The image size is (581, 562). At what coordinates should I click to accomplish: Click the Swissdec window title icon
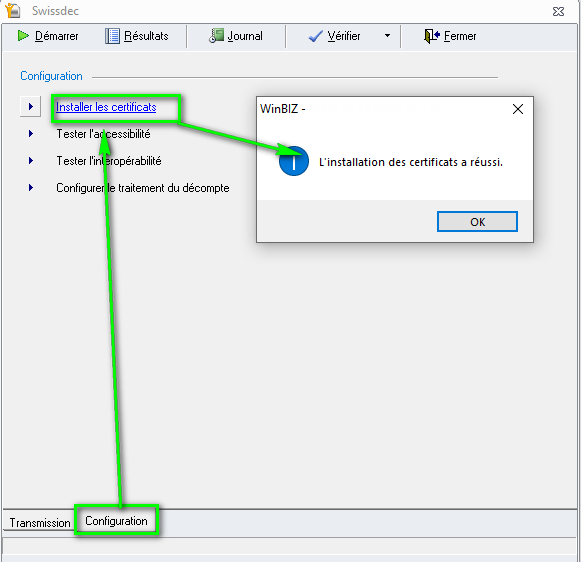[13, 10]
